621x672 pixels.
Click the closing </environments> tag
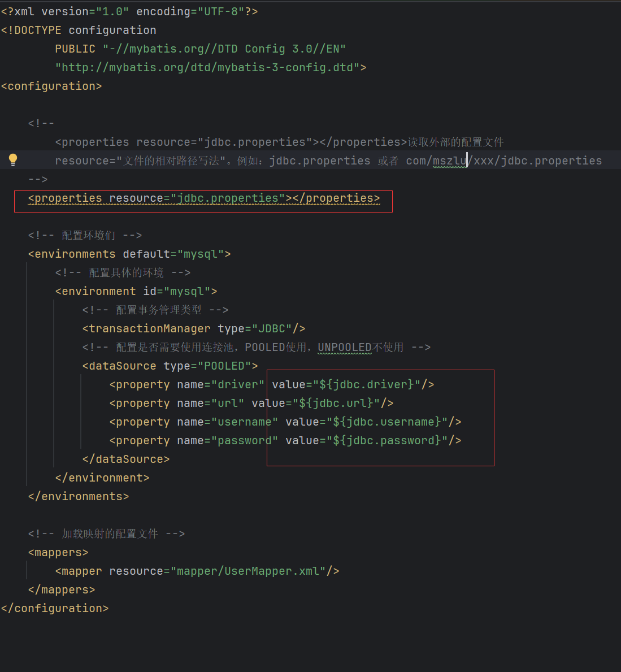tap(79, 497)
